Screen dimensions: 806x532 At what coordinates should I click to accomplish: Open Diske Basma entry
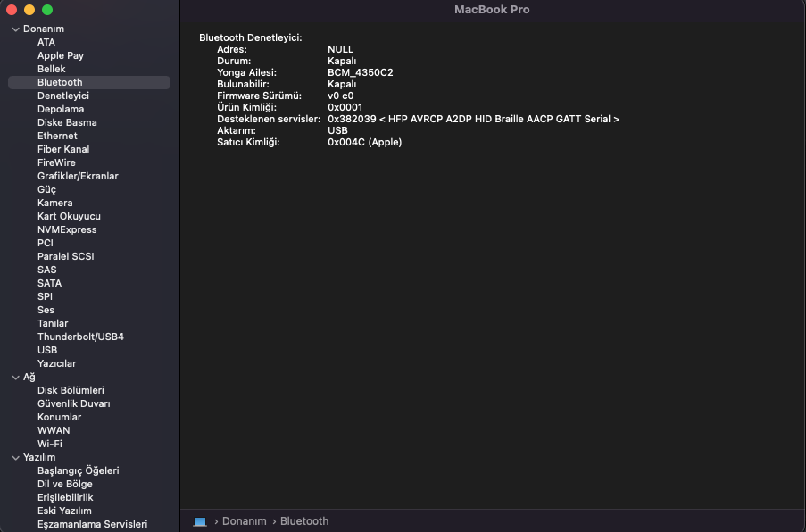pyautogui.click(x=67, y=122)
